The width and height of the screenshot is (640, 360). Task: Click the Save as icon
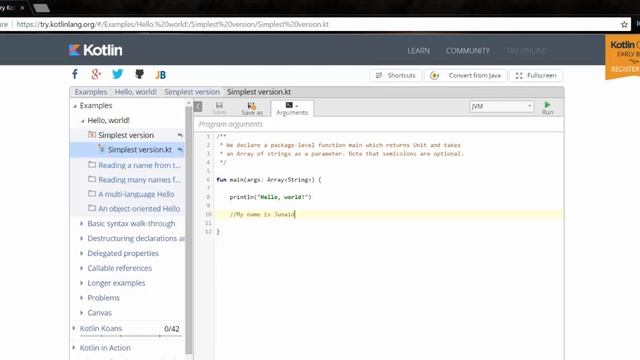click(252, 109)
